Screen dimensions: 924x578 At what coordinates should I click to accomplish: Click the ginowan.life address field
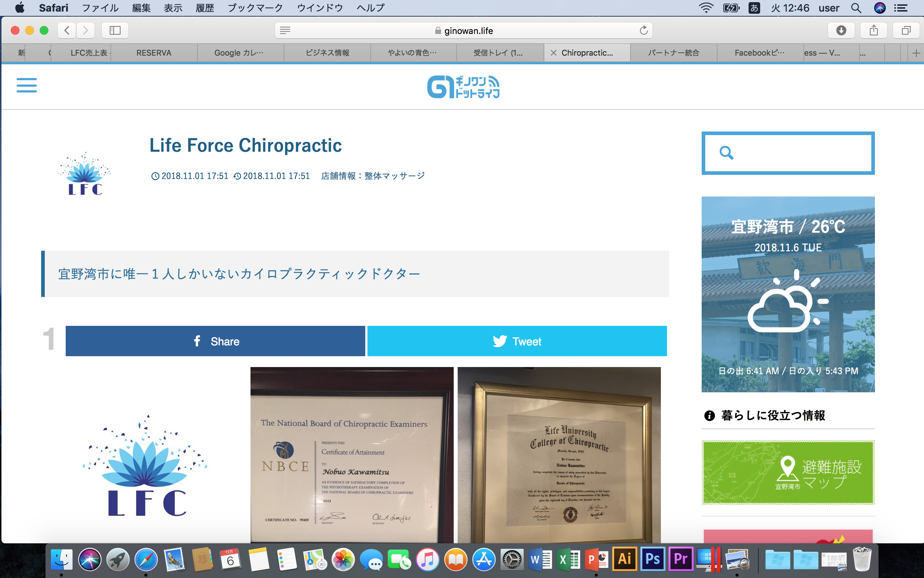point(463,30)
